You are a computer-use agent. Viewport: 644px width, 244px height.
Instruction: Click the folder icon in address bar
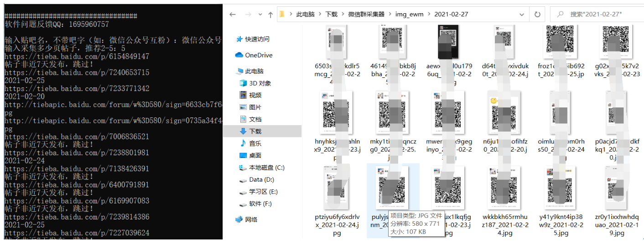click(282, 14)
